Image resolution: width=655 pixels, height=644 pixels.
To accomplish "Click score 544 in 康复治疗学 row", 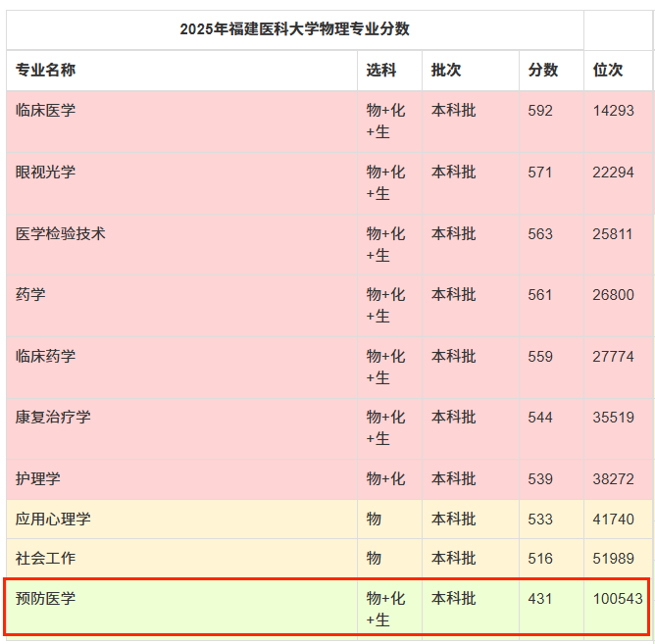I will click(x=540, y=418).
